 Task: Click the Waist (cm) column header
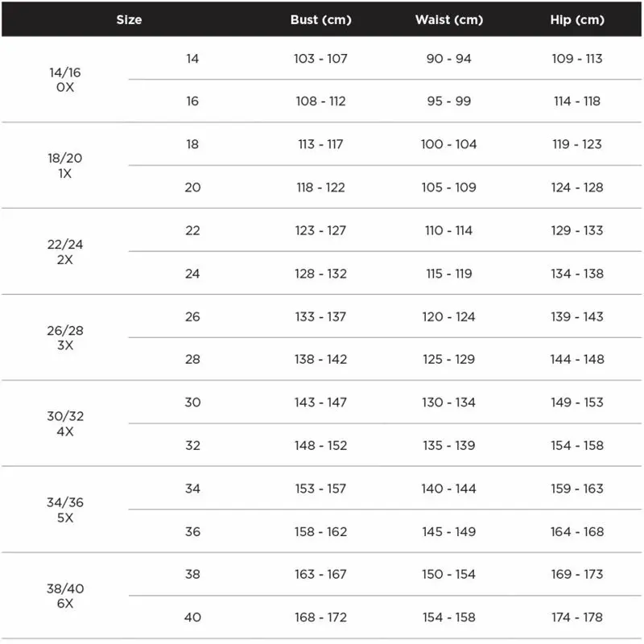(x=448, y=19)
